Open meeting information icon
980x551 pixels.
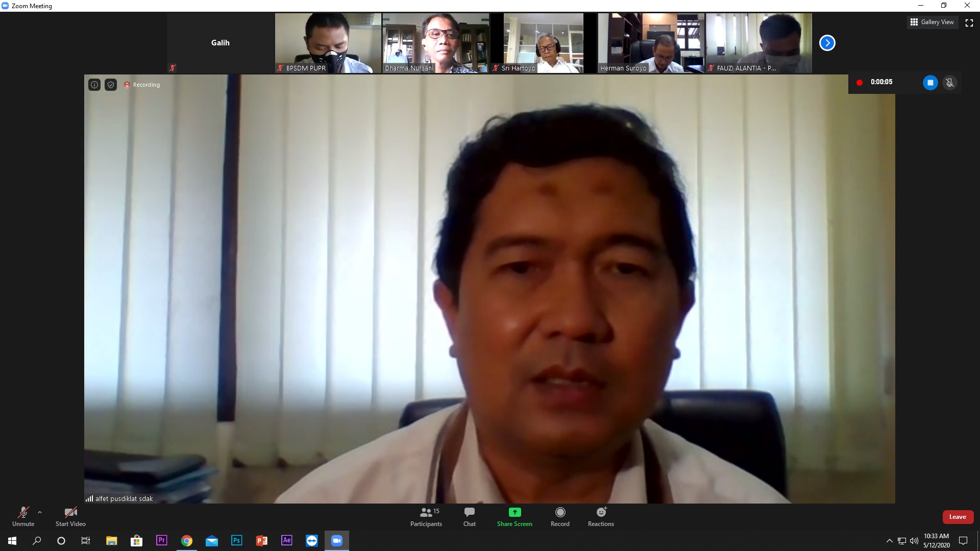[94, 85]
